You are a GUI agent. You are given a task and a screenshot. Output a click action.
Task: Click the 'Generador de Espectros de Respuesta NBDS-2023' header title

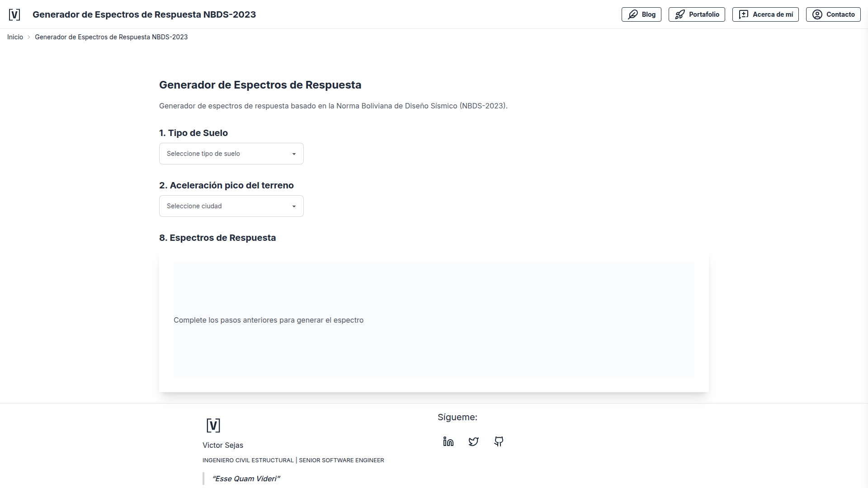click(145, 14)
